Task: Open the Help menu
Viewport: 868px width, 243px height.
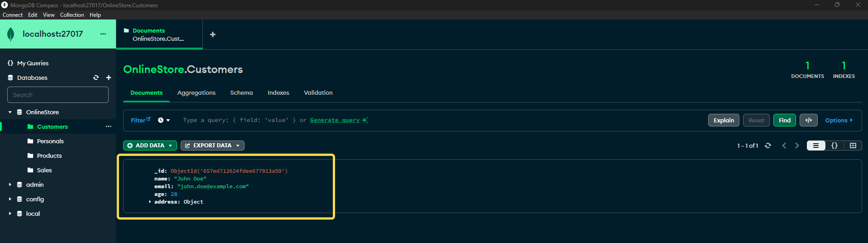Action: click(95, 15)
